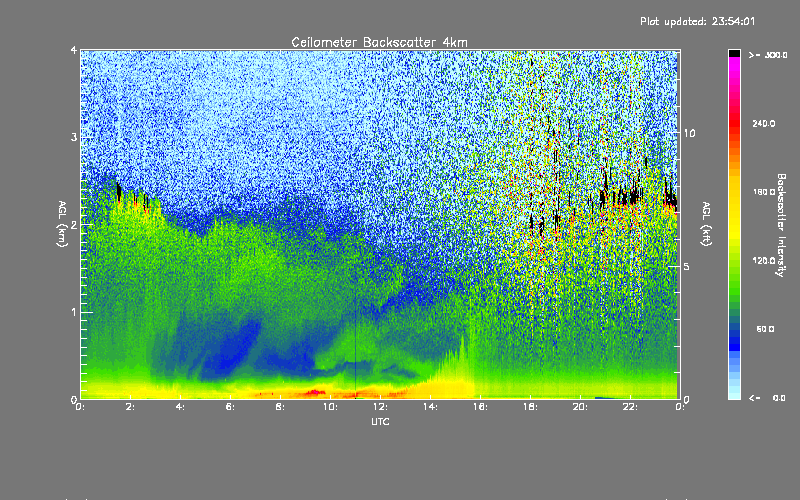Click the right 'AGL (kft)' axis label
This screenshot has width=800, height=500.
[706, 224]
